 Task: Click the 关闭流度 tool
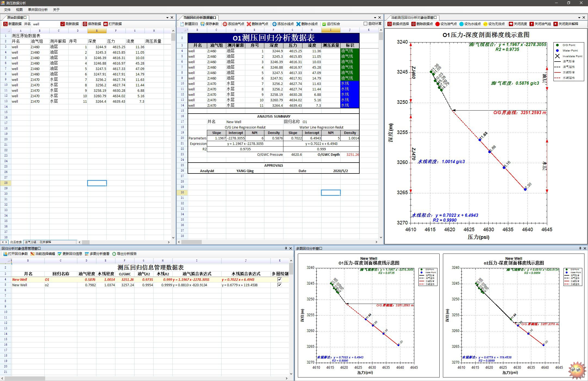518,24
